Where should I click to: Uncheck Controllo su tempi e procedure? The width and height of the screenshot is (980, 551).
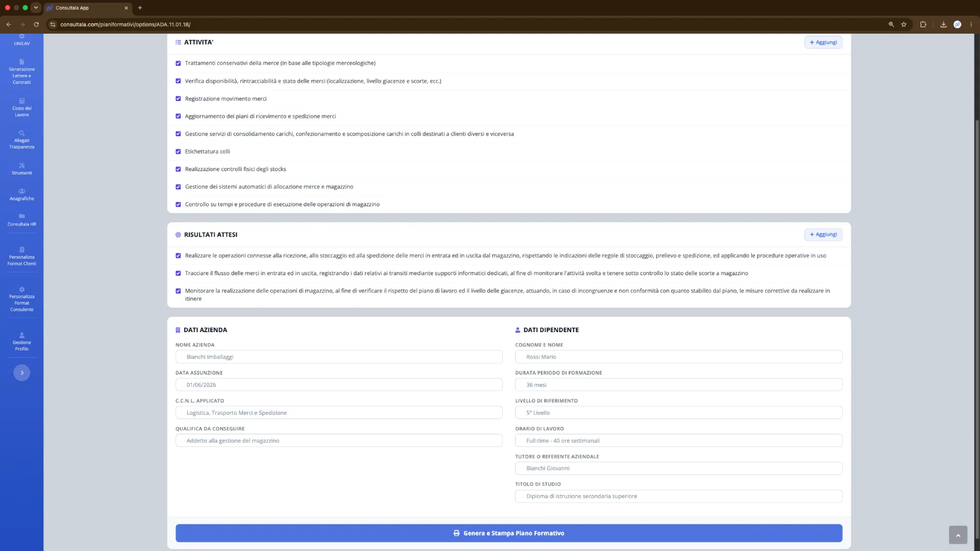point(178,205)
